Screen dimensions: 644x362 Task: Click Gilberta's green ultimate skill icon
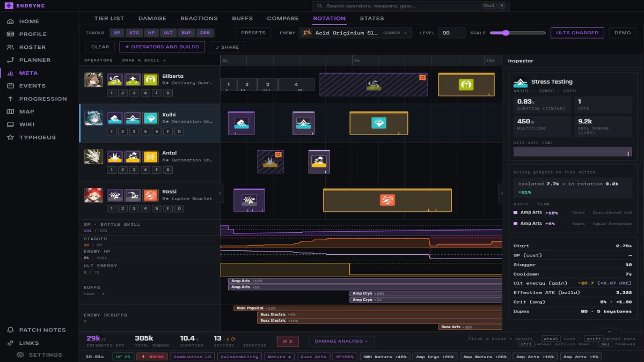[151, 80]
